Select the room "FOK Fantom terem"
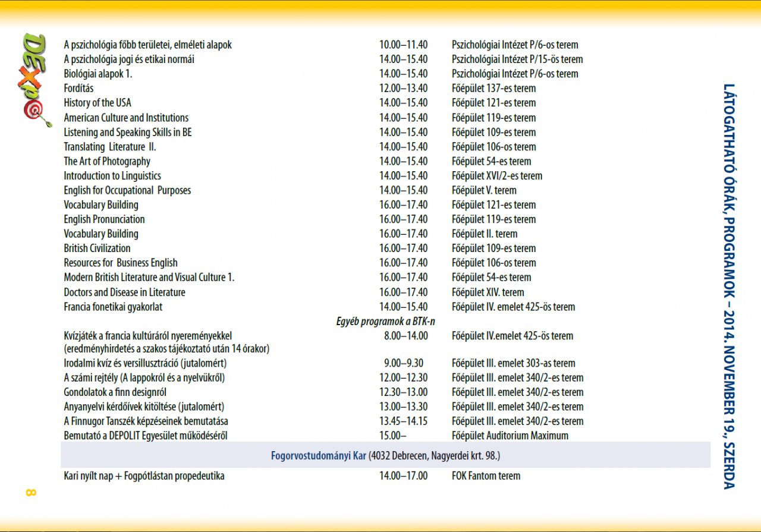 [x=486, y=476]
